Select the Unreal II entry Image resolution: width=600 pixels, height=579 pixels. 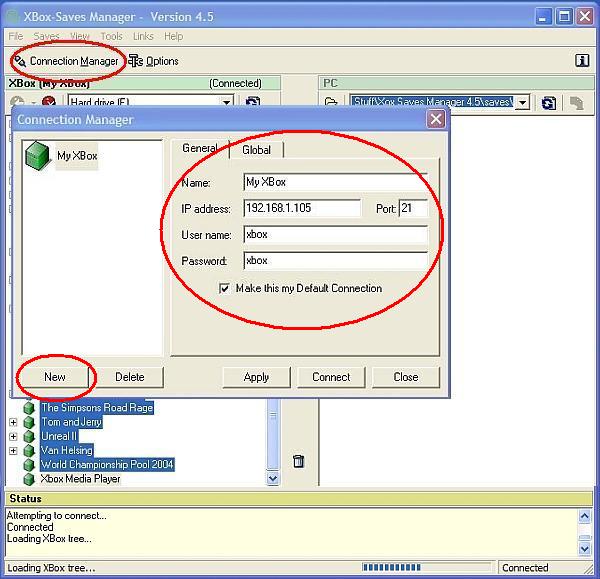coord(59,436)
